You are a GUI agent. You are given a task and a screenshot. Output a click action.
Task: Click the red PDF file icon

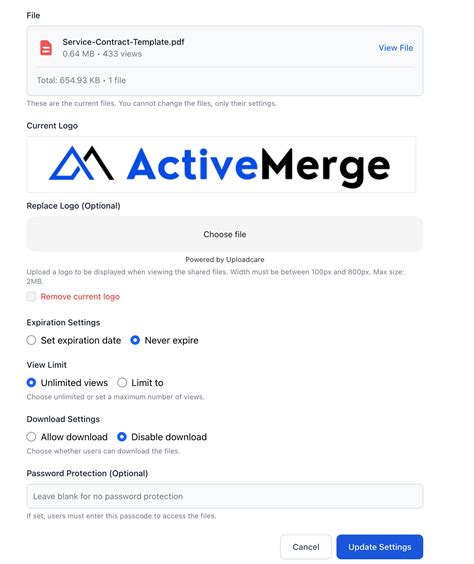click(46, 48)
